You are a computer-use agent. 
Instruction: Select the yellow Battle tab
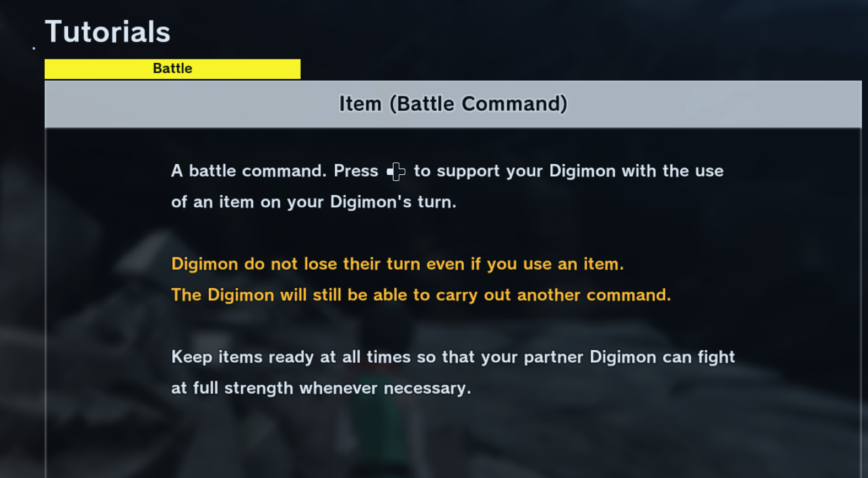(172, 68)
